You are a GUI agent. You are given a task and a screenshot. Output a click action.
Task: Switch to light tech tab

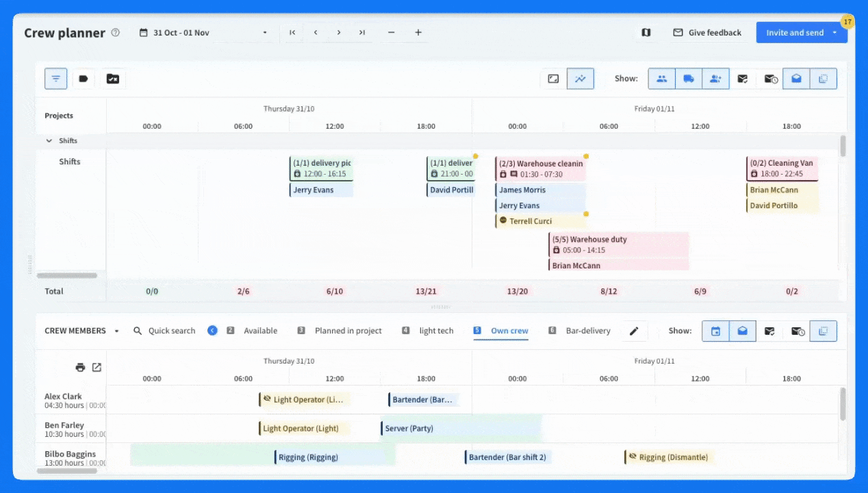[x=428, y=331]
